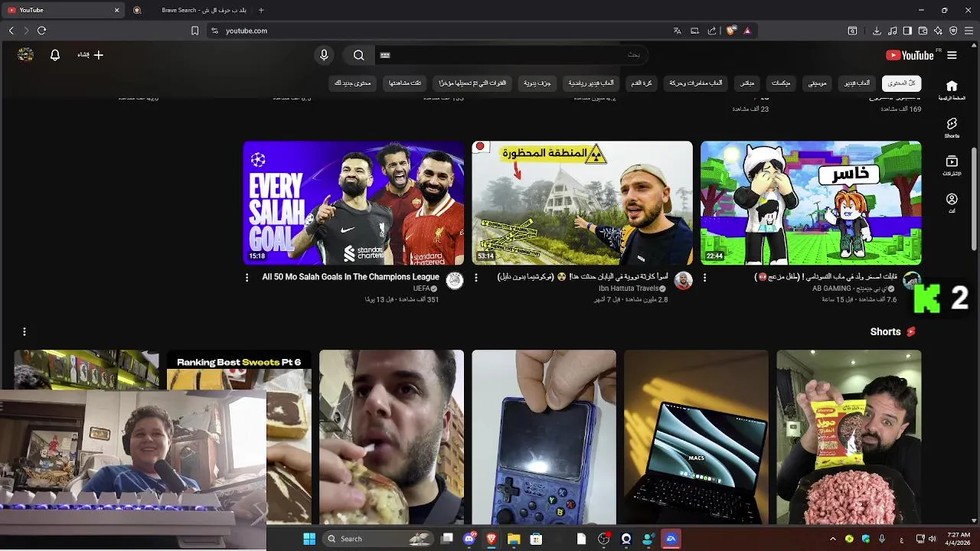Open Shorts section three-dot menu

pyautogui.click(x=24, y=332)
